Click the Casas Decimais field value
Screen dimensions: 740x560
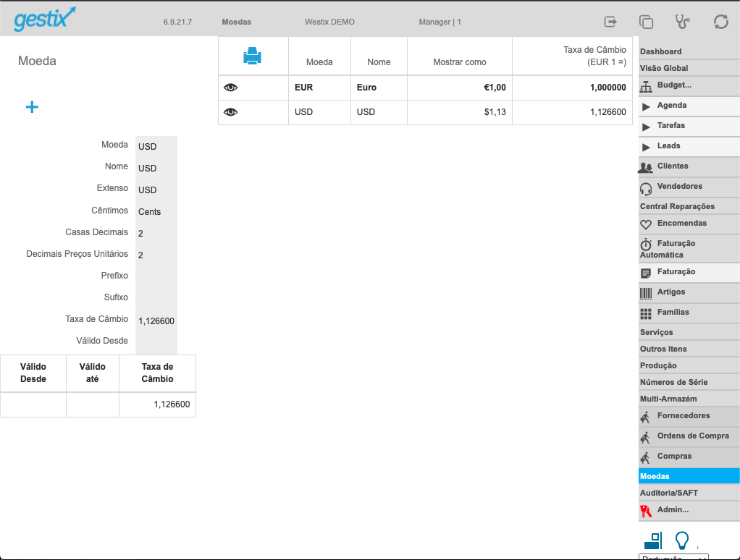coord(156,233)
